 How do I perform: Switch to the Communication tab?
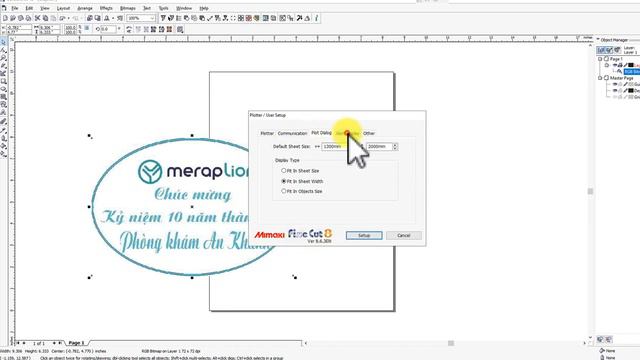(x=292, y=133)
